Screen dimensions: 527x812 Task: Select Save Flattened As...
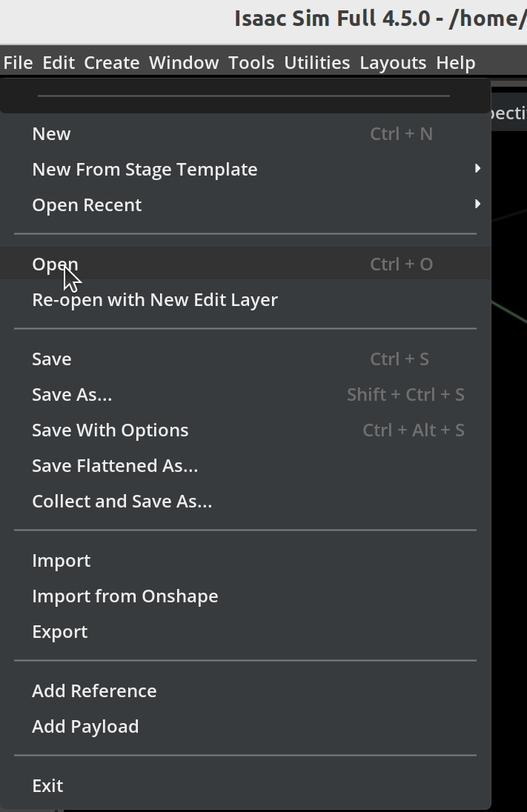[115, 466]
